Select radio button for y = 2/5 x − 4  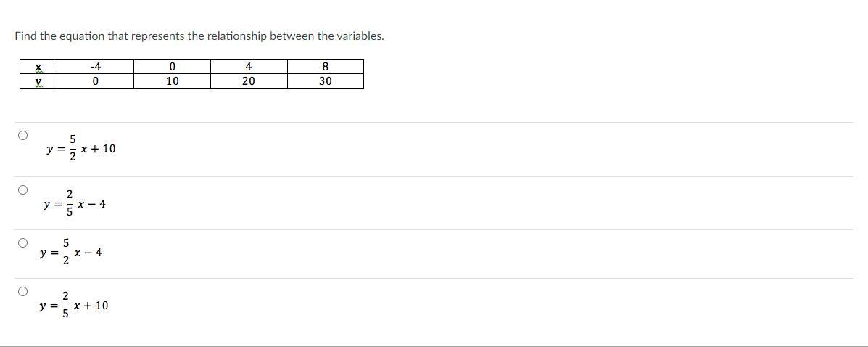point(22,190)
